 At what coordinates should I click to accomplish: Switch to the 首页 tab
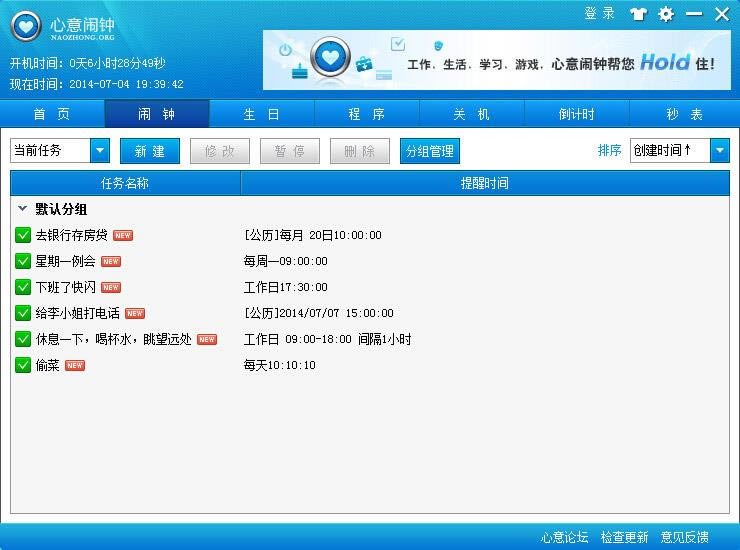click(52, 114)
